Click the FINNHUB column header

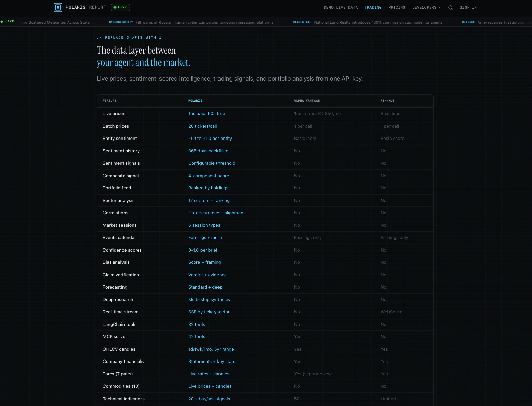click(x=387, y=101)
